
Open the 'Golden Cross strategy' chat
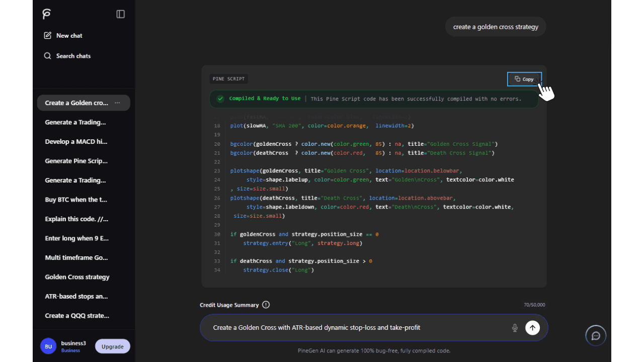[x=77, y=277]
